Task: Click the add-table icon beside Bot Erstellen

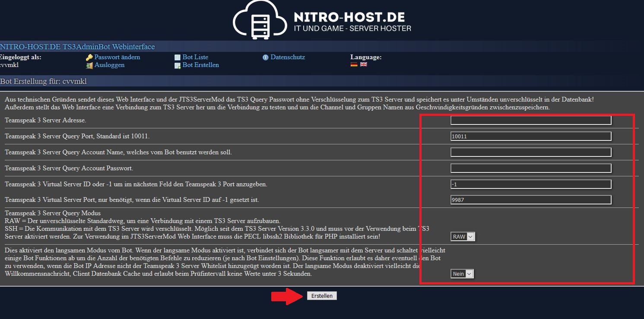Action: coord(178,65)
